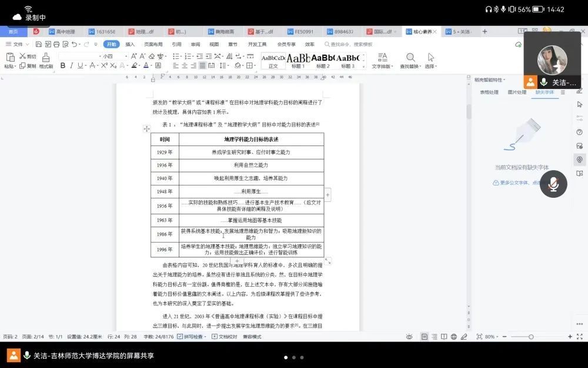588x368 pixels.
Task: Switch to the 插入 (Insert) ribbon tab
Action: pos(130,44)
